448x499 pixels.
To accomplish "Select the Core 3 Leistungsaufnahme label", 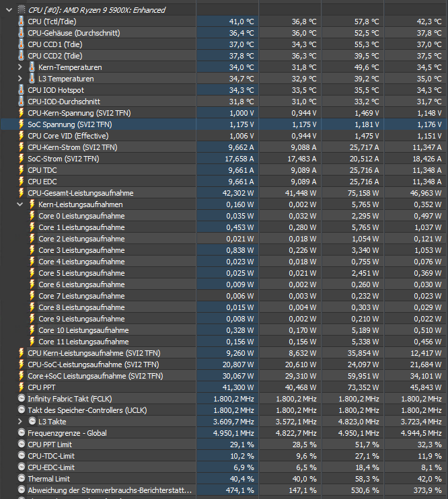I will pyautogui.click(x=81, y=250).
